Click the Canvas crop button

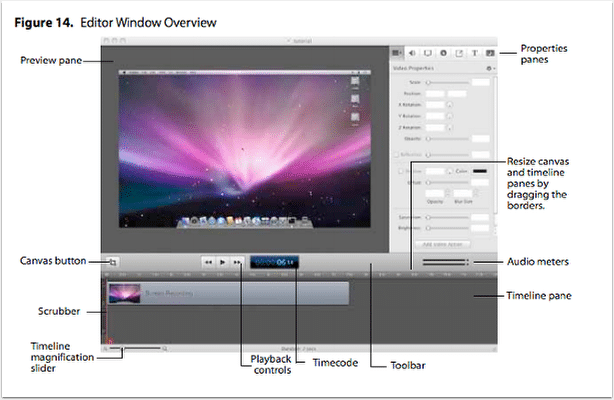tap(112, 262)
